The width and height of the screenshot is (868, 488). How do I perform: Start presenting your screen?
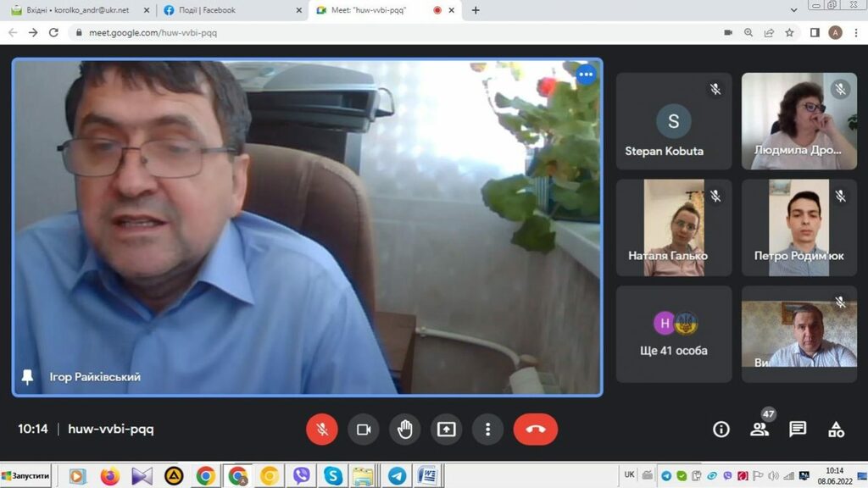(x=446, y=430)
